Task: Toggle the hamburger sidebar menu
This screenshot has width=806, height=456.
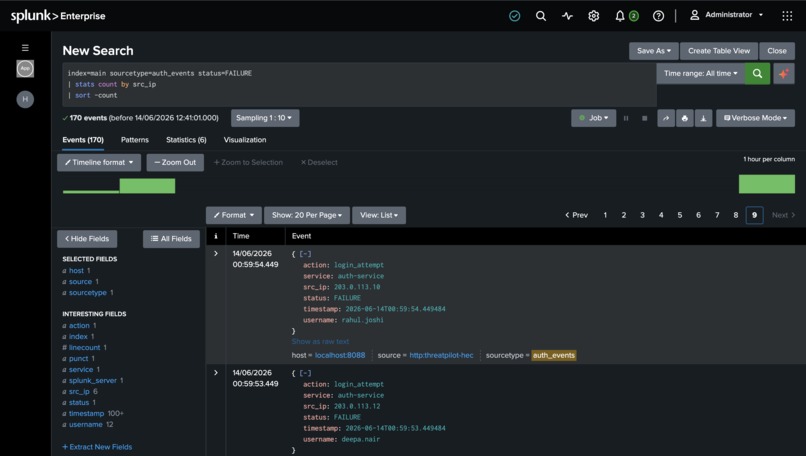Action: point(25,48)
